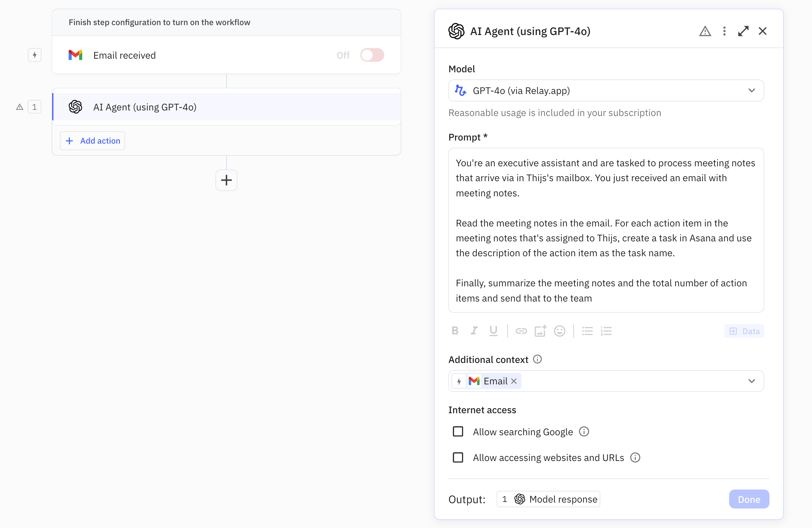Select the AI Agent (using GPT-4o) step
The image size is (812, 528).
point(226,107)
